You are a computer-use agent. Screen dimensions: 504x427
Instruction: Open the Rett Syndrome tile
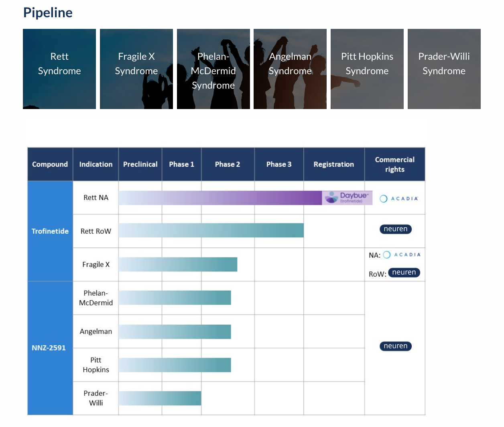[x=59, y=69]
